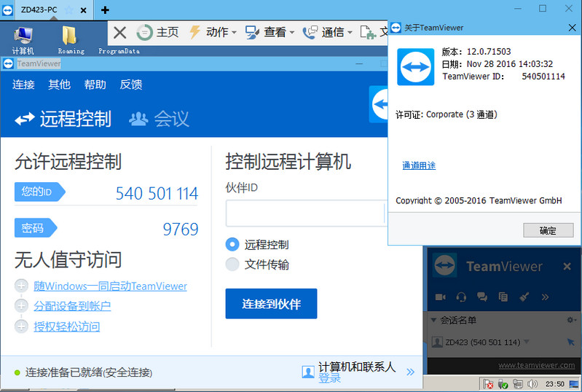The height and width of the screenshot is (392, 582).
Task: Click the 计算机和联系人 contact icon
Action: tap(308, 372)
